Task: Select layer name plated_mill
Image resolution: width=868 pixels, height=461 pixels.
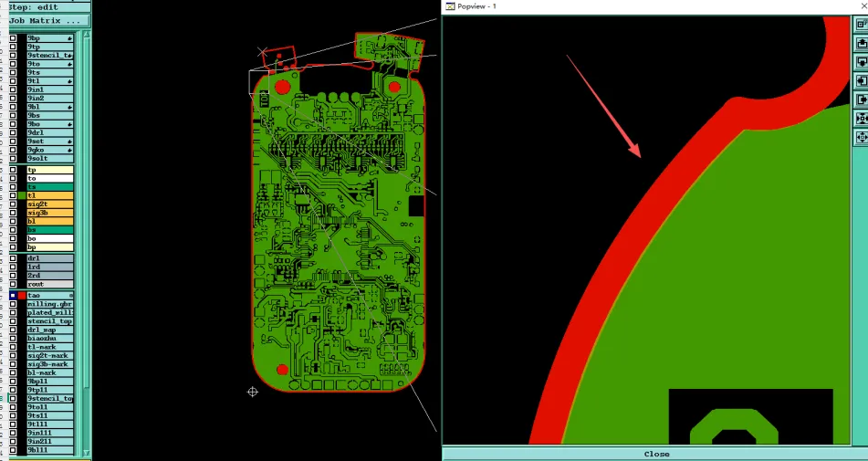Action: tap(50, 313)
